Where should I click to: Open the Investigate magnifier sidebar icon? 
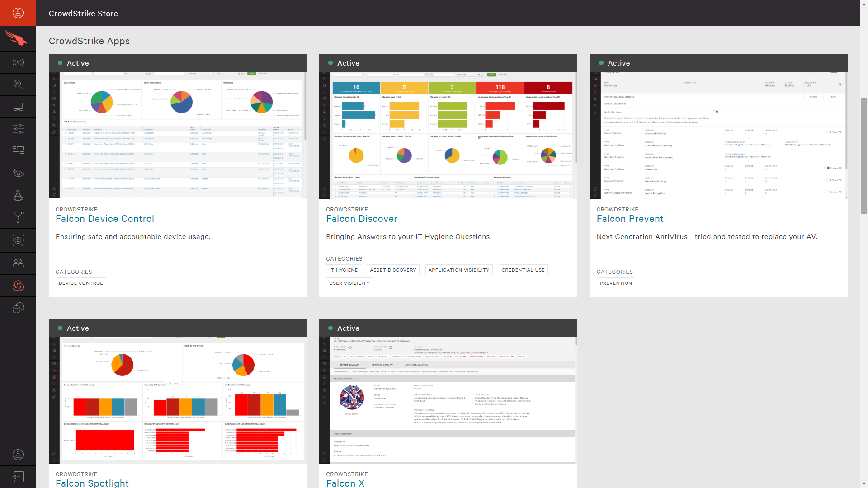pyautogui.click(x=18, y=84)
